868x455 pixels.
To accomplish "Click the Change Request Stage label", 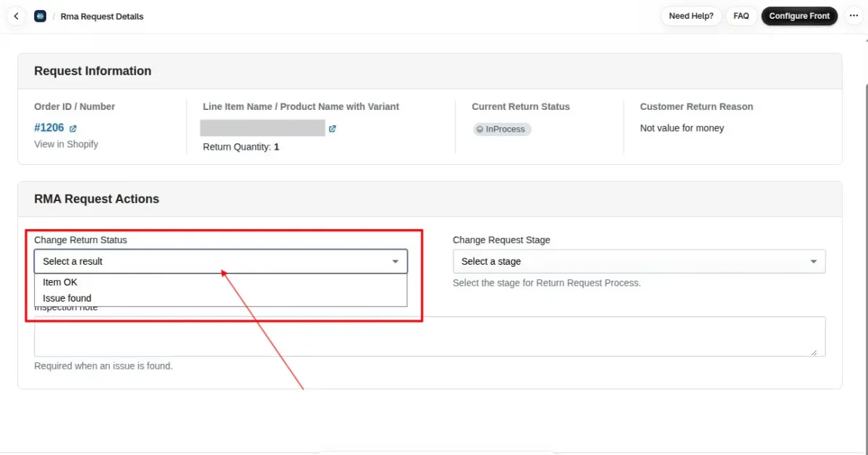I will (501, 240).
